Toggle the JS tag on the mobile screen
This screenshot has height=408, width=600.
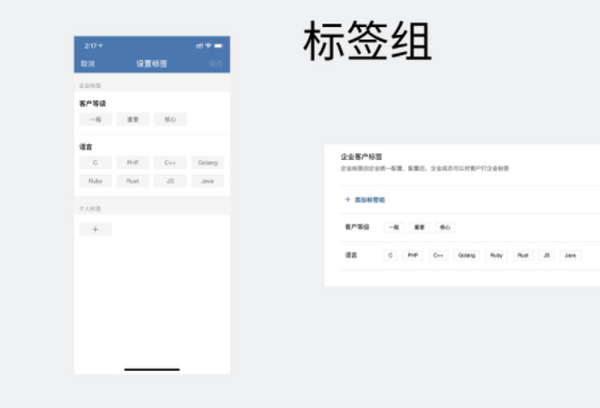point(170,181)
